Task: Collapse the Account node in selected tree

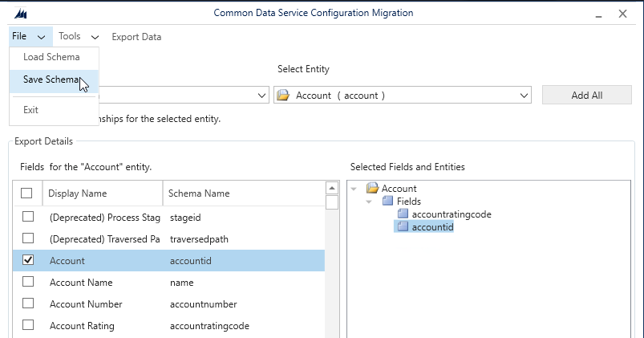Action: pos(354,189)
